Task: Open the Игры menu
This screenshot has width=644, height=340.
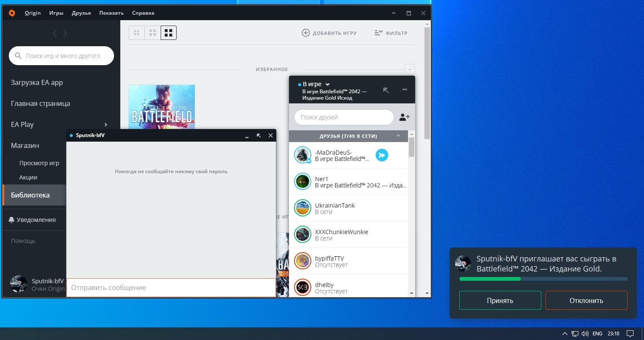Action: [56, 13]
